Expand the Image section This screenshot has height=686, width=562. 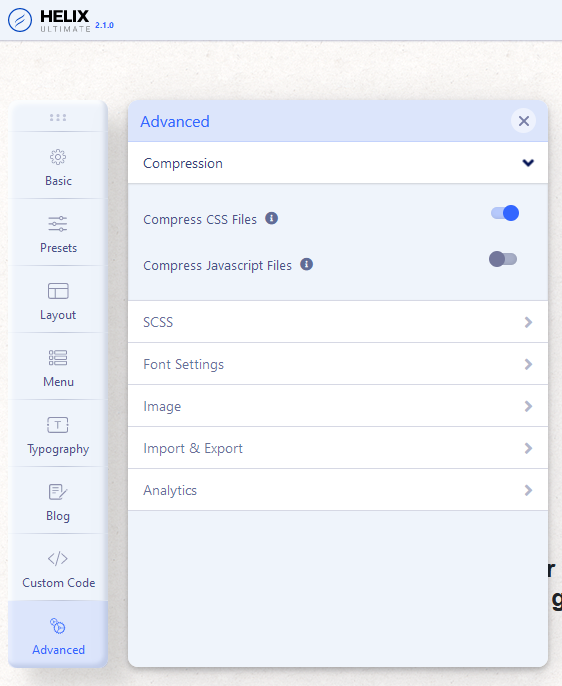coord(338,406)
